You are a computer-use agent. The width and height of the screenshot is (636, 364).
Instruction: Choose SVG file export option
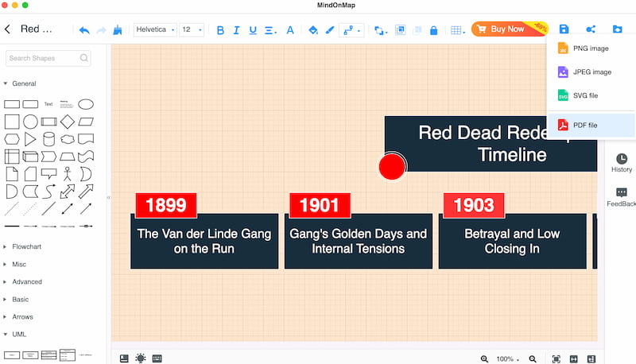(x=591, y=95)
